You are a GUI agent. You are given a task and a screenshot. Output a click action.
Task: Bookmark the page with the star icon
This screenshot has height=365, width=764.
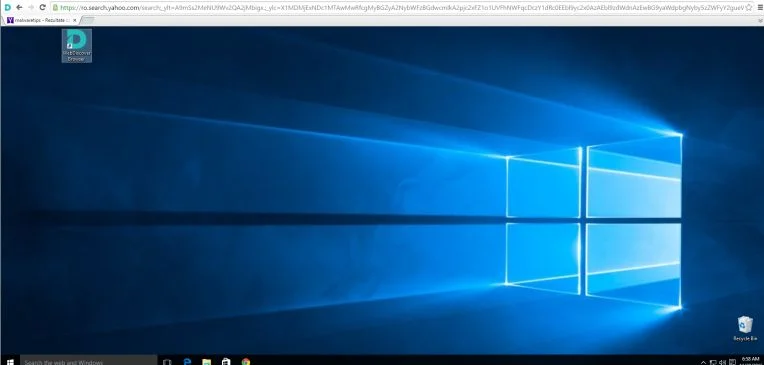748,8
